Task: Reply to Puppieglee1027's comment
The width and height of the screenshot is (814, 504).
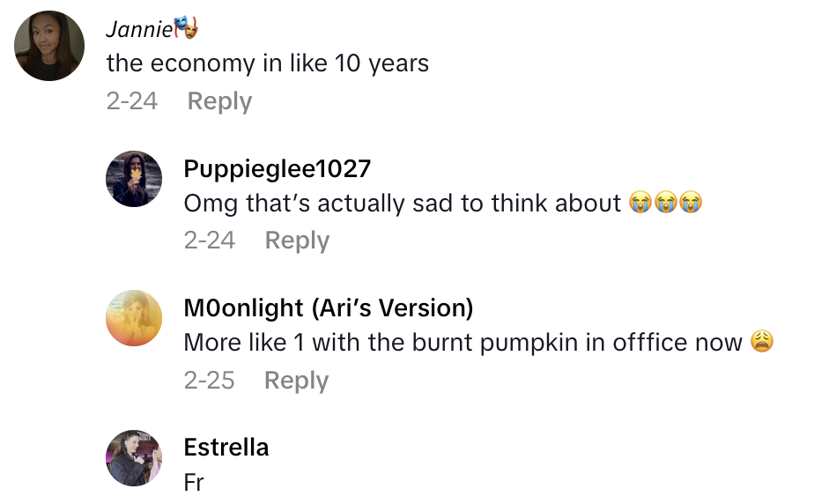Action: click(x=297, y=241)
